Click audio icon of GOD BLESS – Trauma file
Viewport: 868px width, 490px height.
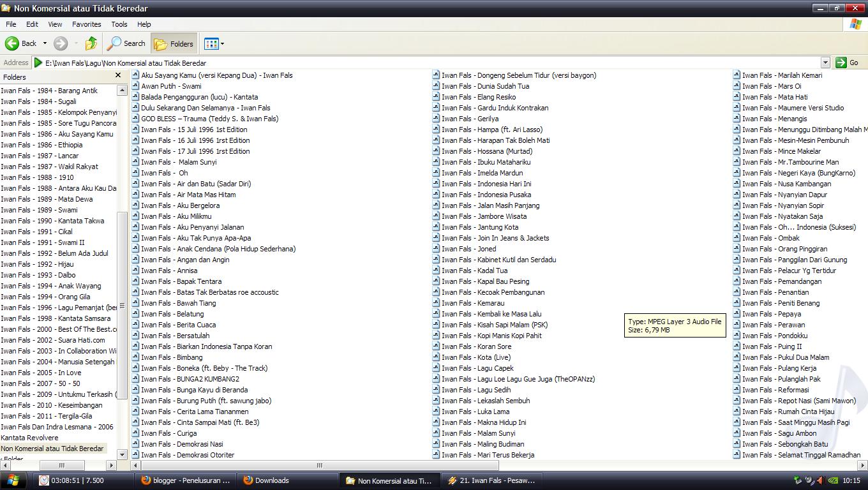pyautogui.click(x=135, y=119)
